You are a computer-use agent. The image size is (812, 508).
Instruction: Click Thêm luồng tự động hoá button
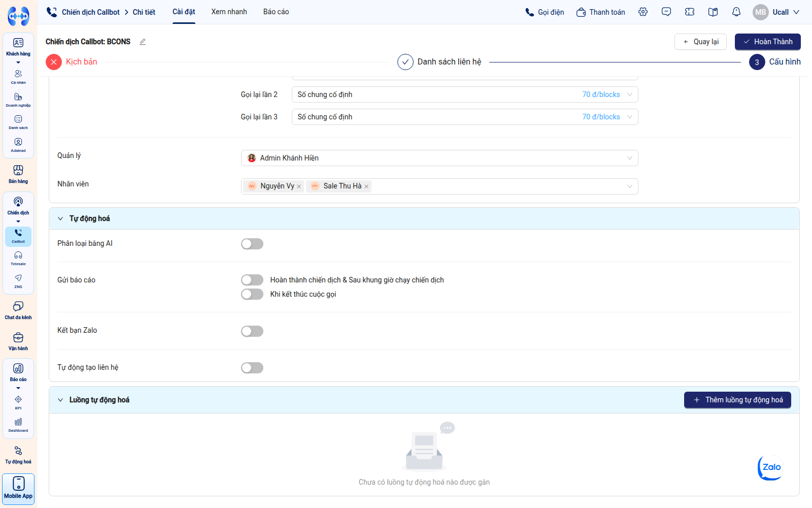pos(737,400)
